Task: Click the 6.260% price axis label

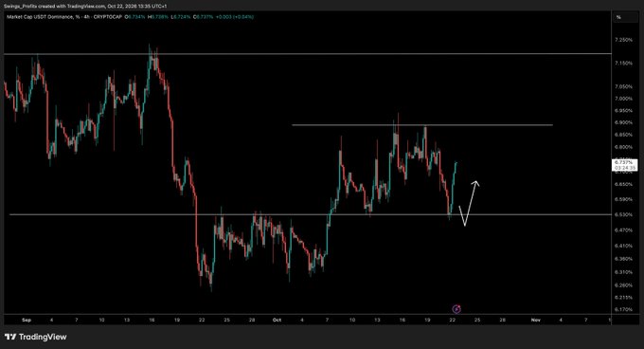Action: coord(623,285)
